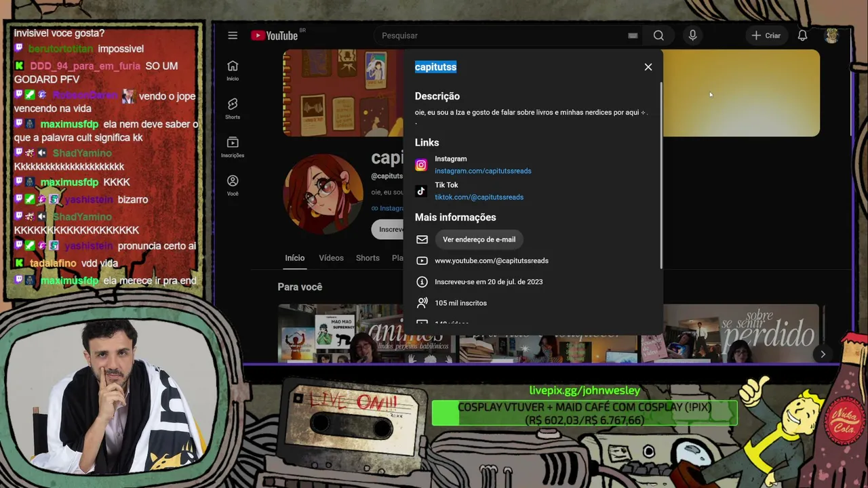
Task: Open Inscrições in the left sidebar
Action: pyautogui.click(x=233, y=147)
